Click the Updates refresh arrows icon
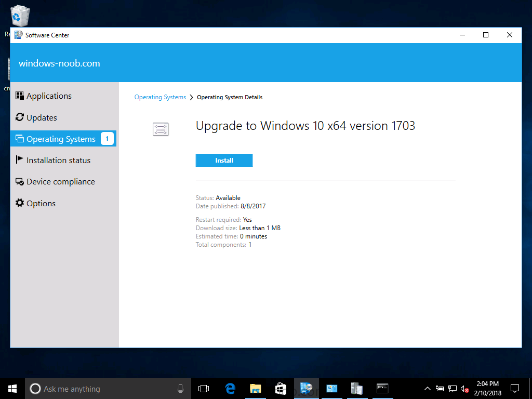 pyautogui.click(x=20, y=117)
